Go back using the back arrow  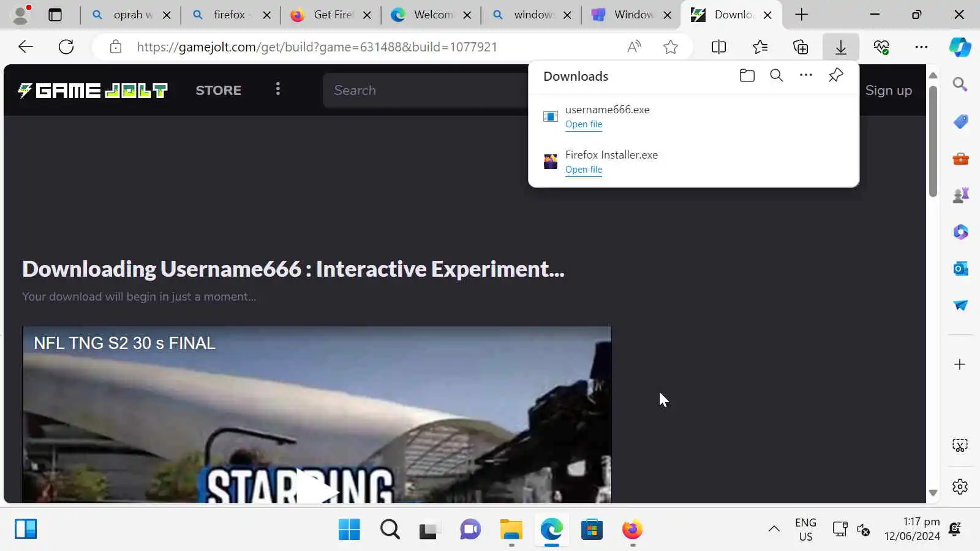(25, 47)
